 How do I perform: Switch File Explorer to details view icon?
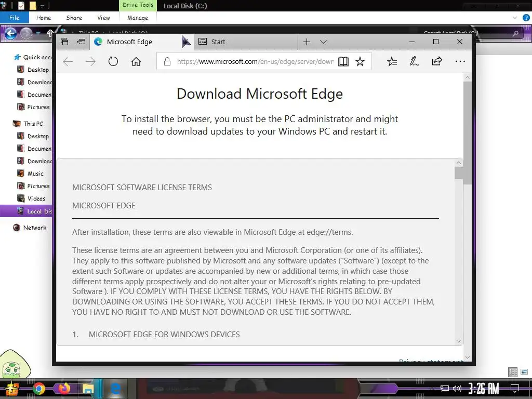click(x=513, y=372)
